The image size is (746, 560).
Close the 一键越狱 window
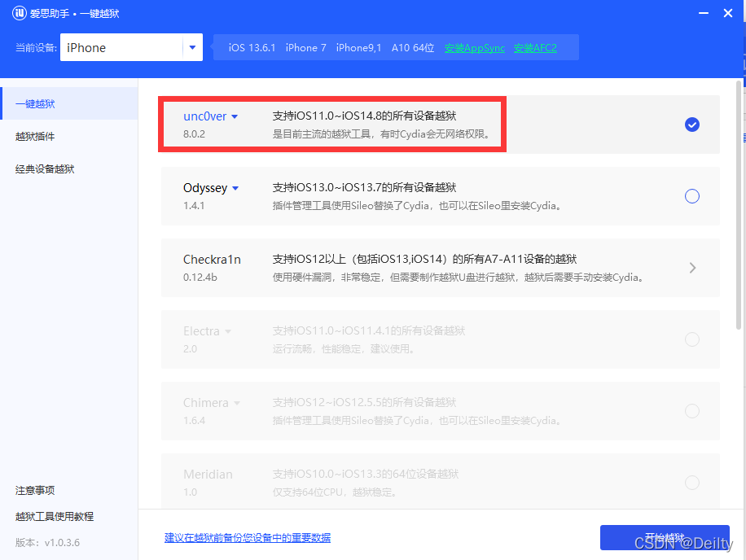728,13
